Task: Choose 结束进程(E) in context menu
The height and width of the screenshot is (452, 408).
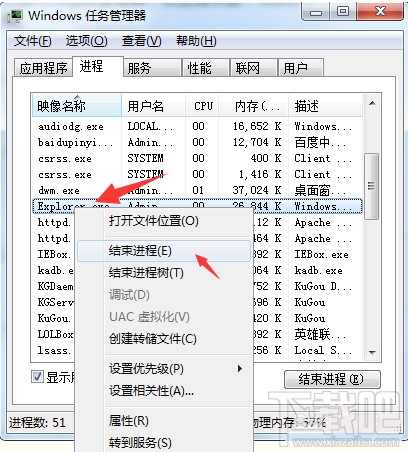Action: click(164, 251)
